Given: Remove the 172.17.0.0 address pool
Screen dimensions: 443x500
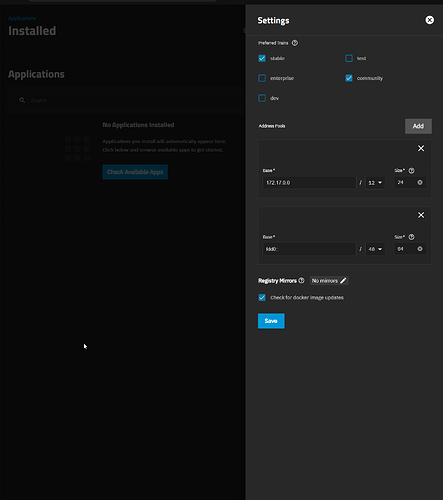Looking at the screenshot, I should [x=421, y=148].
